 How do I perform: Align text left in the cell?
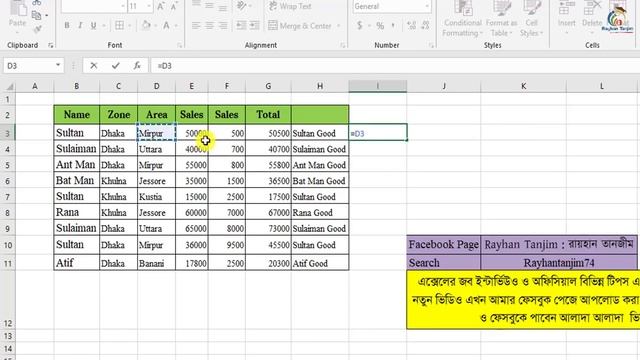coord(196,25)
